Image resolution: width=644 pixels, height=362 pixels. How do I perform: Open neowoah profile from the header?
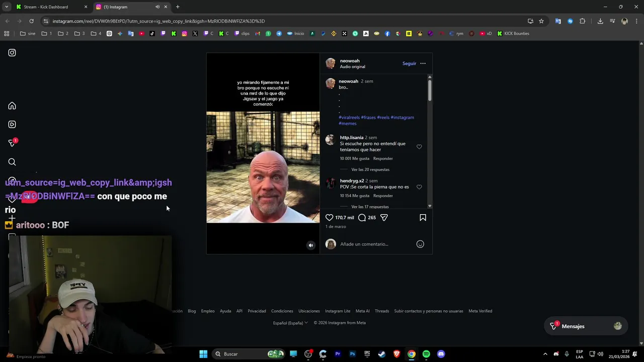pyautogui.click(x=350, y=61)
